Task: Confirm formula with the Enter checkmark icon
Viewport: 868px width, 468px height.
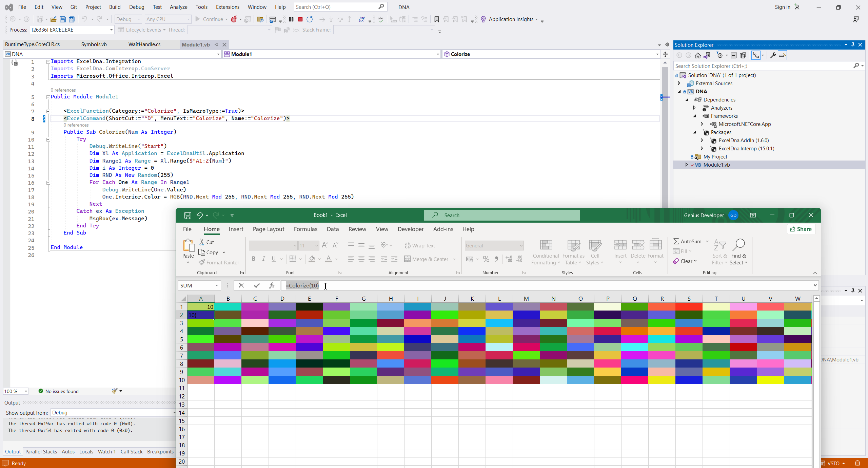Action: 257,285
